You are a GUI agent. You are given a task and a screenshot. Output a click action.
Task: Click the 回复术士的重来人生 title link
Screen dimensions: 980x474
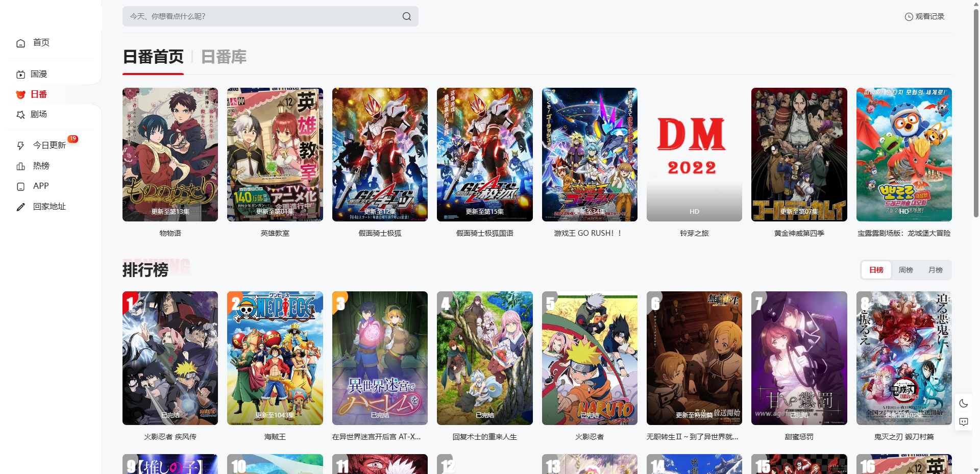(485, 437)
